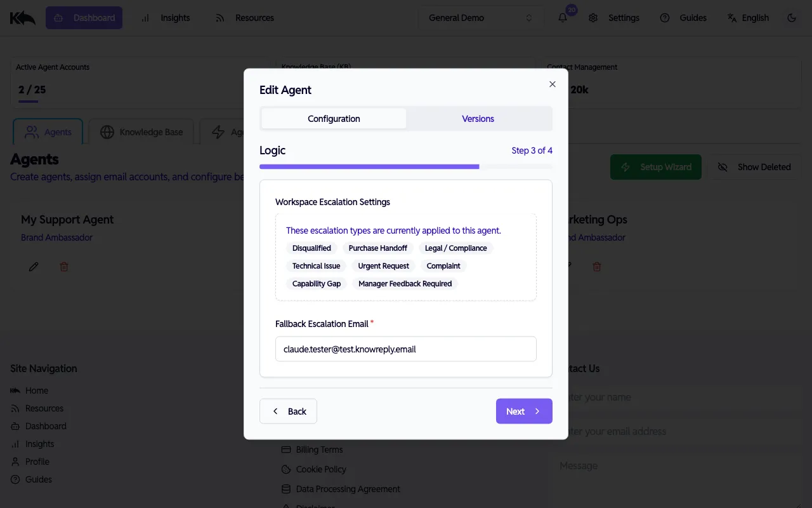Switch to the Knowledge Base tab
The height and width of the screenshot is (508, 812).
141,131
